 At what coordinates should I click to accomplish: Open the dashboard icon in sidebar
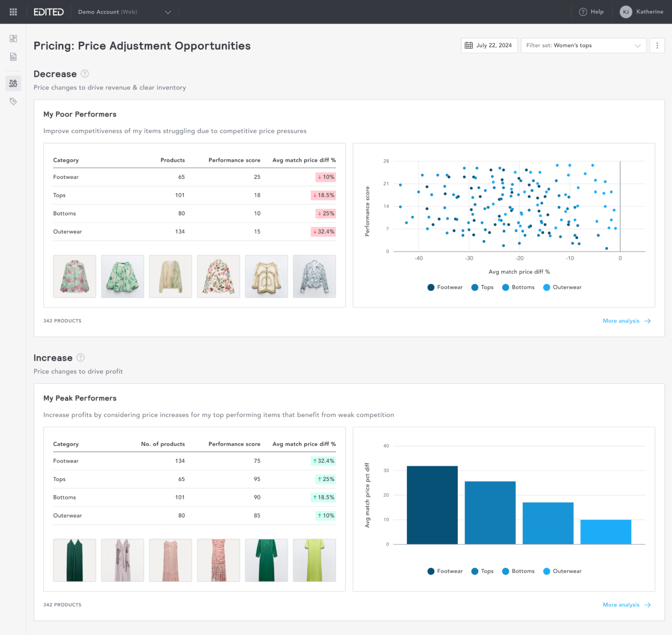click(x=13, y=39)
